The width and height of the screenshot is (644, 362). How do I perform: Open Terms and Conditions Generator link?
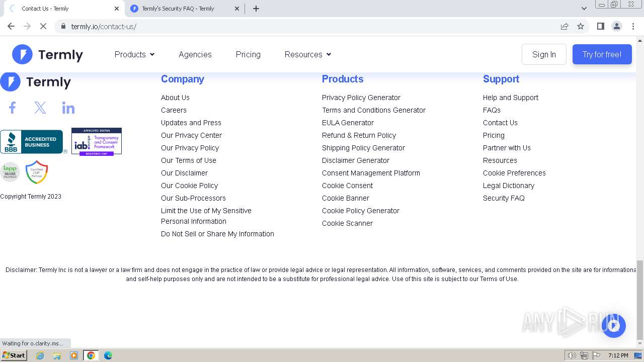coord(374,110)
